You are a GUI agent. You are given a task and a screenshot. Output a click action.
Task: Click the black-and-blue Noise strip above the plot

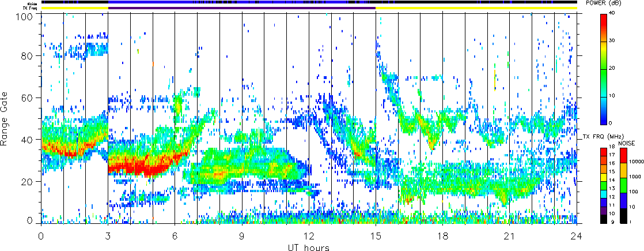coord(309,2)
